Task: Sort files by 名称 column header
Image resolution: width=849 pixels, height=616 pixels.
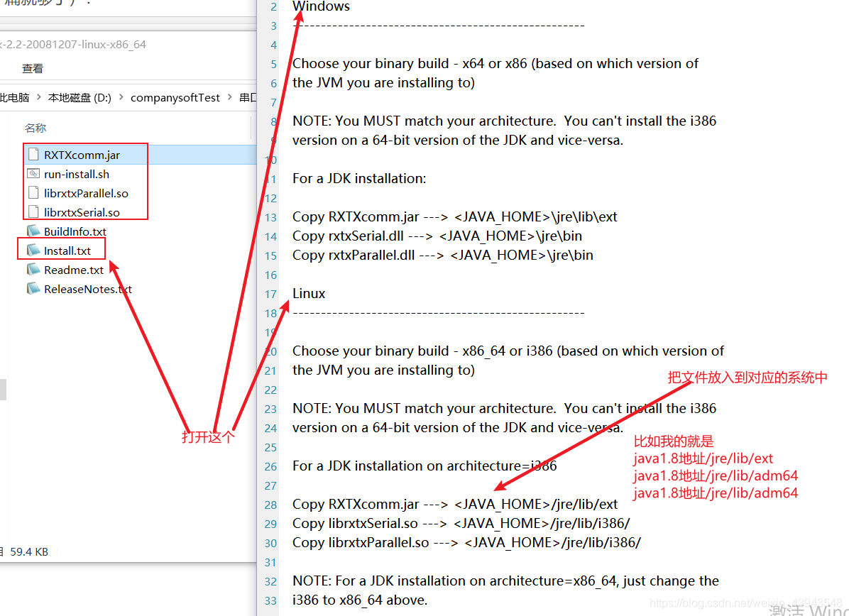Action: (x=35, y=128)
